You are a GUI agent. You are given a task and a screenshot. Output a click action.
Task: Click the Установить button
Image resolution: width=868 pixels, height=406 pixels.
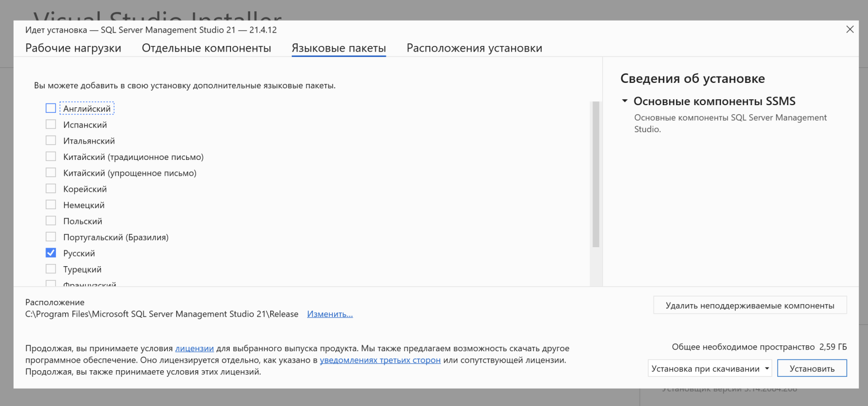[x=812, y=369]
